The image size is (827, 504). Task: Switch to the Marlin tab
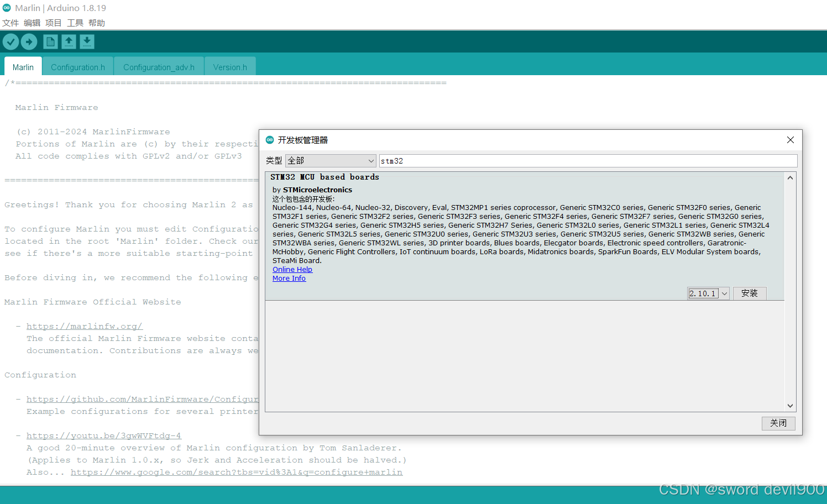coord(23,66)
